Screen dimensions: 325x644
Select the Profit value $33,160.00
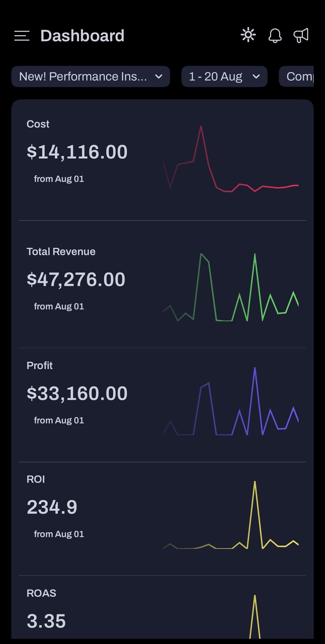click(77, 393)
